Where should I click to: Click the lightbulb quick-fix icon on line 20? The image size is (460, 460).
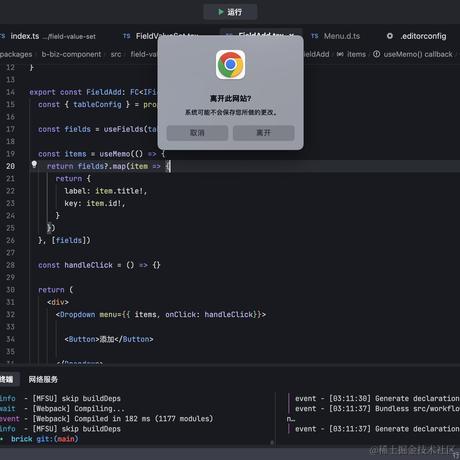[x=34, y=164]
